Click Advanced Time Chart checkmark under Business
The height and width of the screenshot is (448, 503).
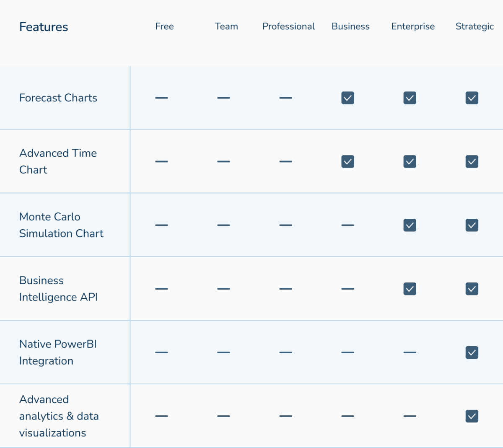(347, 162)
